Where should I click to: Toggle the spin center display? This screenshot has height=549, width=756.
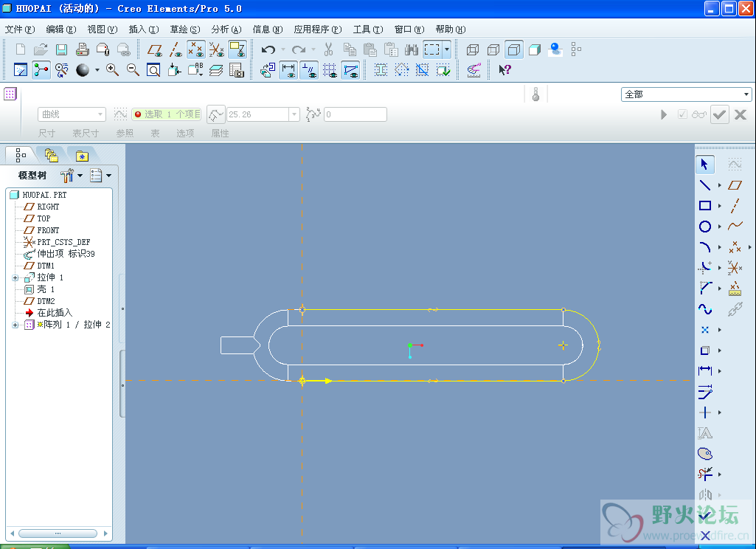(41, 70)
